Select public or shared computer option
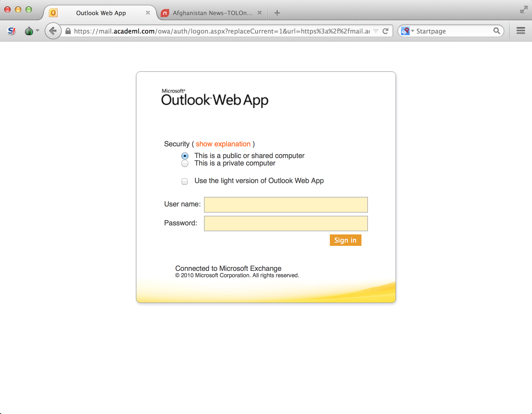 click(185, 156)
